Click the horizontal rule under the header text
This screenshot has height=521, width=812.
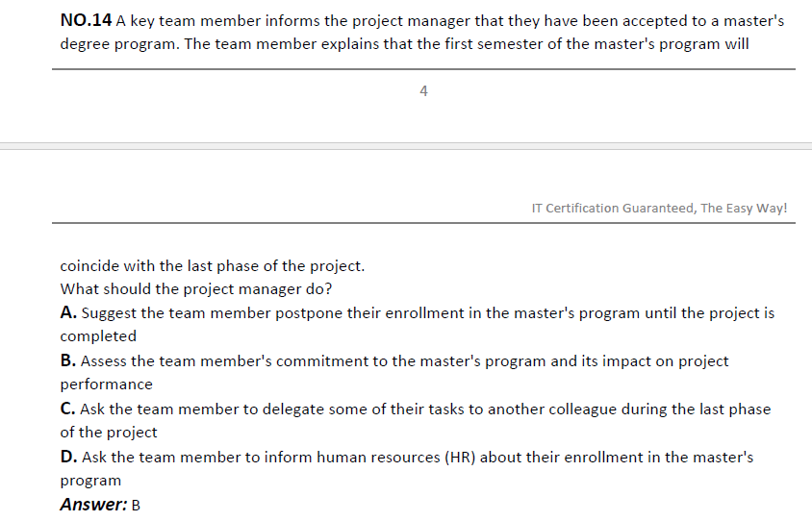point(423,223)
